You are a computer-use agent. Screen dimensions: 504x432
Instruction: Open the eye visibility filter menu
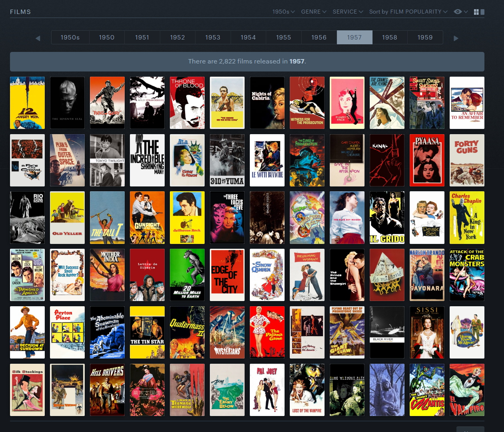(x=460, y=12)
